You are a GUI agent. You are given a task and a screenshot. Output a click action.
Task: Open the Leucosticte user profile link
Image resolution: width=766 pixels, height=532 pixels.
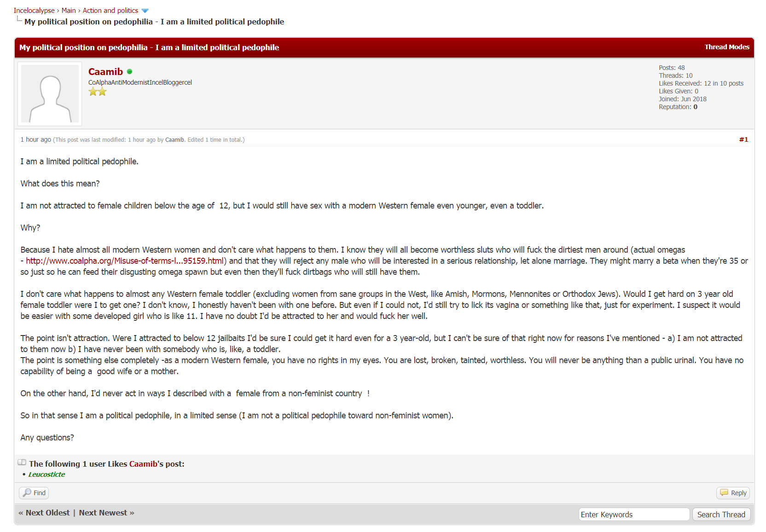pyautogui.click(x=46, y=474)
